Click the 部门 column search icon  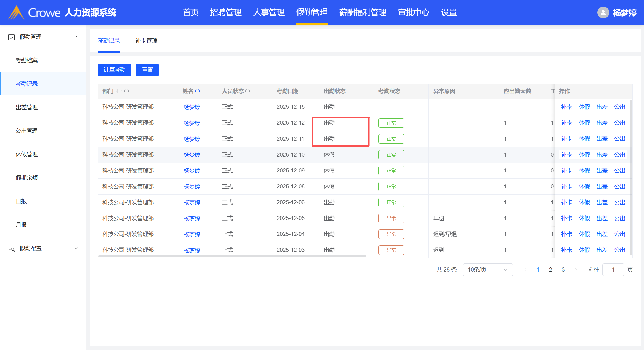tap(127, 91)
